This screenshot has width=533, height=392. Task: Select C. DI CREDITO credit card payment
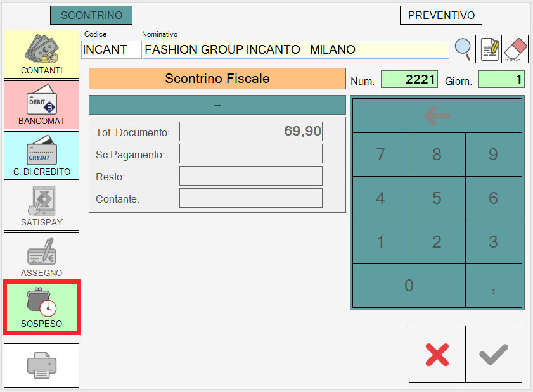click(x=41, y=155)
